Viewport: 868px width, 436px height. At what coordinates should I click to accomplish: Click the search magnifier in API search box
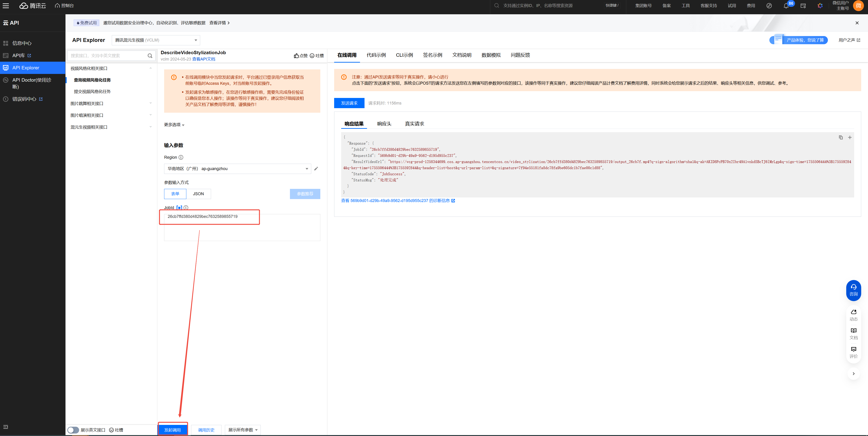150,56
